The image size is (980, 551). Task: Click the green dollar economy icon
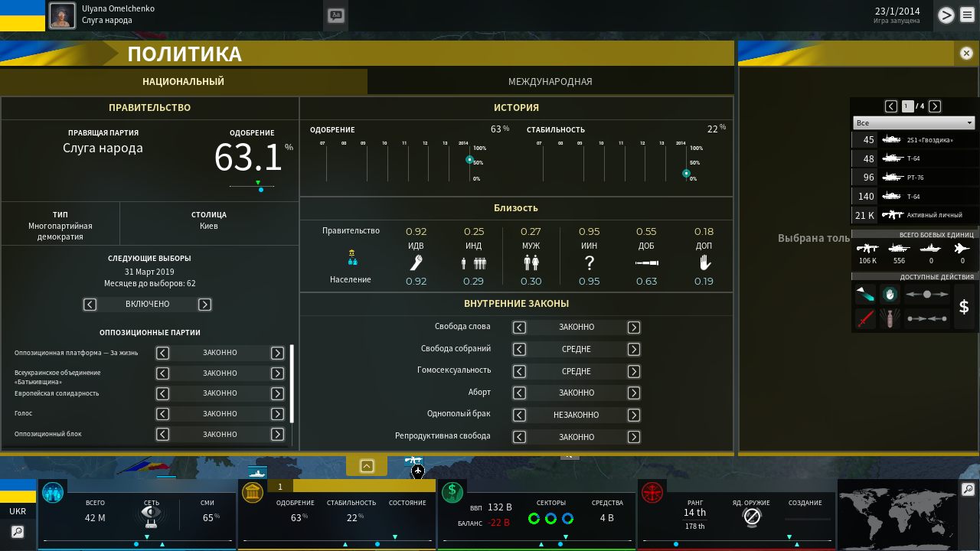[x=452, y=492]
